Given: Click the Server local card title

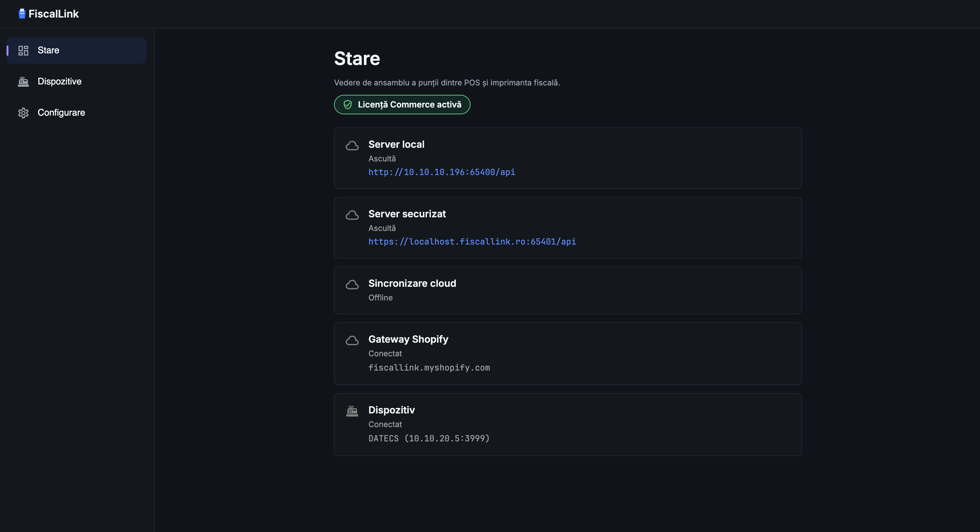Looking at the screenshot, I should pos(396,145).
